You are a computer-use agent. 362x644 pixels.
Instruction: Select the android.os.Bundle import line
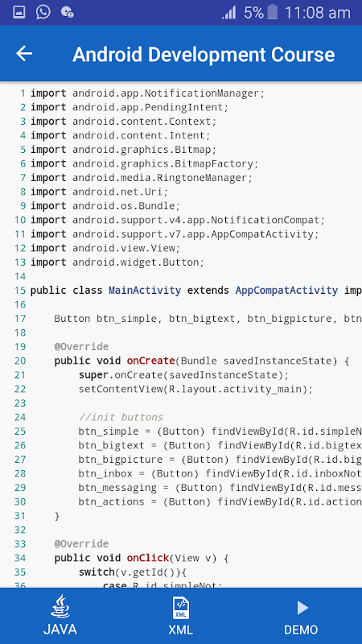(105, 206)
